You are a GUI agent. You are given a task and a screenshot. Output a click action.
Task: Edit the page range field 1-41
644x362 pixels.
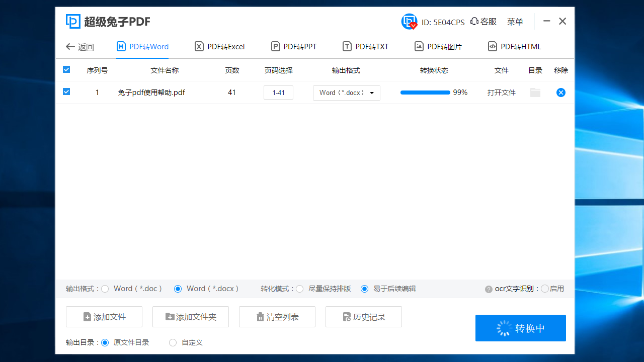click(278, 93)
